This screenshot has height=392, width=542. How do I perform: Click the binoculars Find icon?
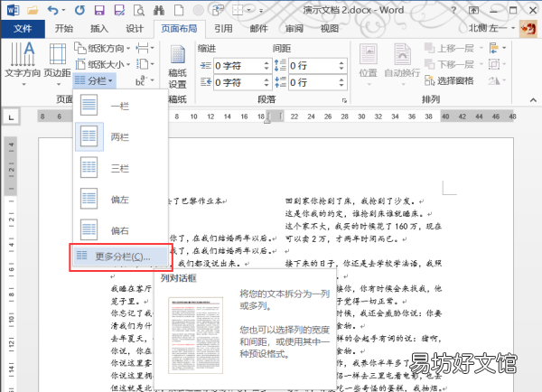click(x=159, y=10)
